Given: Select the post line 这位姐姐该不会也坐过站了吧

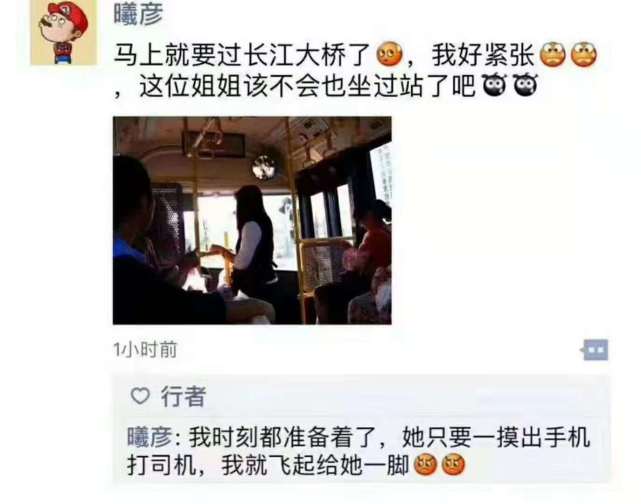Looking at the screenshot, I should click(307, 85).
